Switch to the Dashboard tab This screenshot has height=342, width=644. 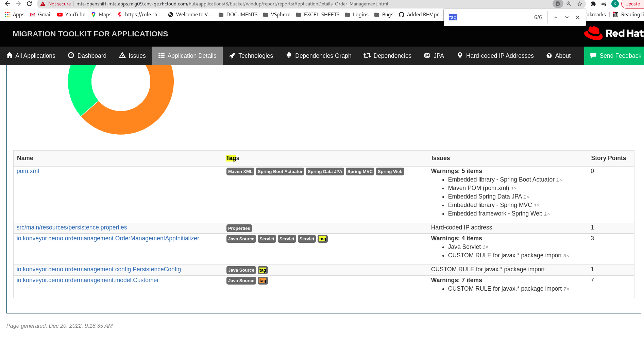point(87,56)
